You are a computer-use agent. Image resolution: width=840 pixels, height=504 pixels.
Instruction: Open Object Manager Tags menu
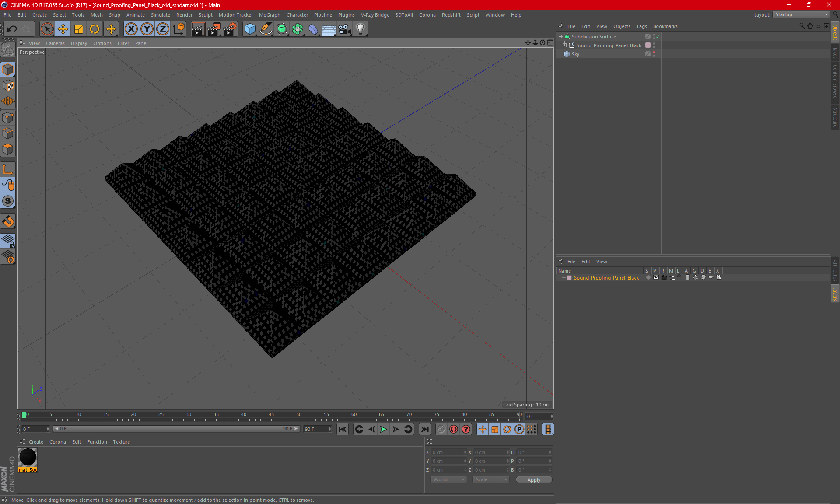(641, 26)
